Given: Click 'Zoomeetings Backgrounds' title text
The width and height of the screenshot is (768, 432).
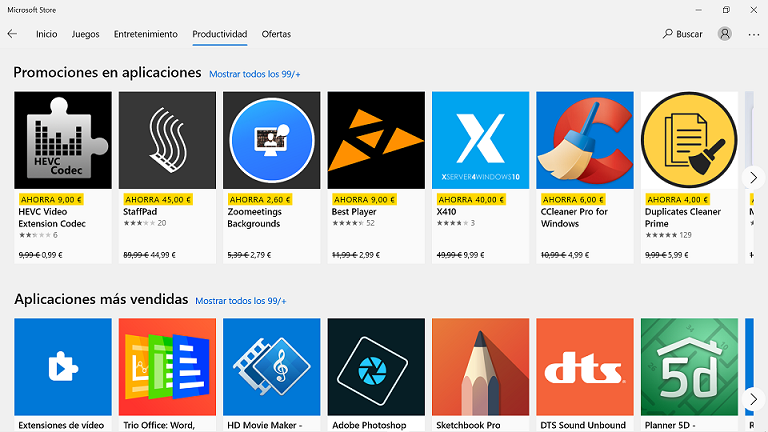Looking at the screenshot, I should tap(255, 217).
